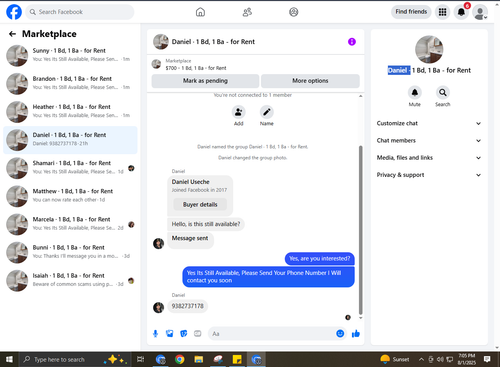
Task: Click the Search Facebook field
Action: pyautogui.click(x=80, y=12)
